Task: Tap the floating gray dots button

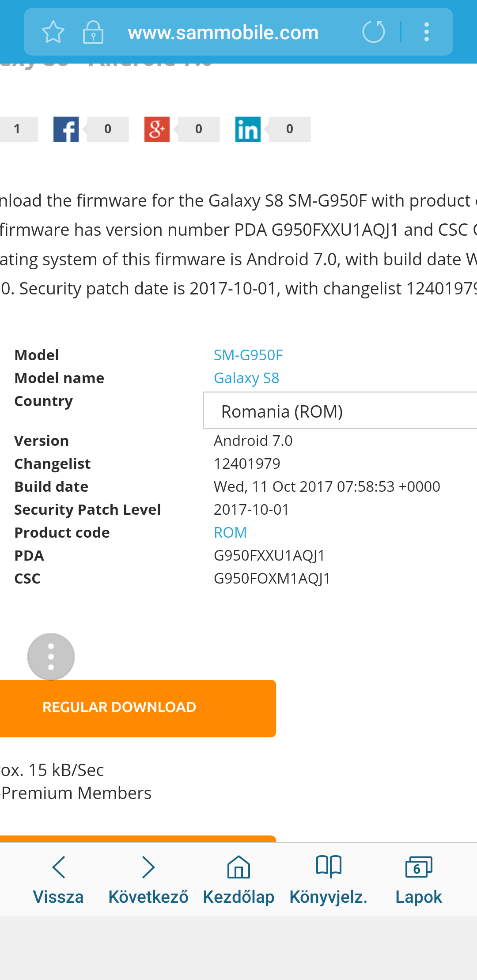Action: pos(51,656)
